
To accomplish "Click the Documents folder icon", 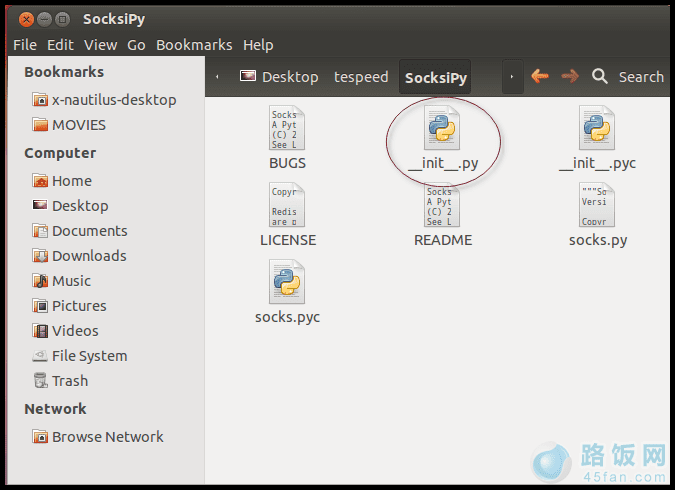I will pos(40,231).
